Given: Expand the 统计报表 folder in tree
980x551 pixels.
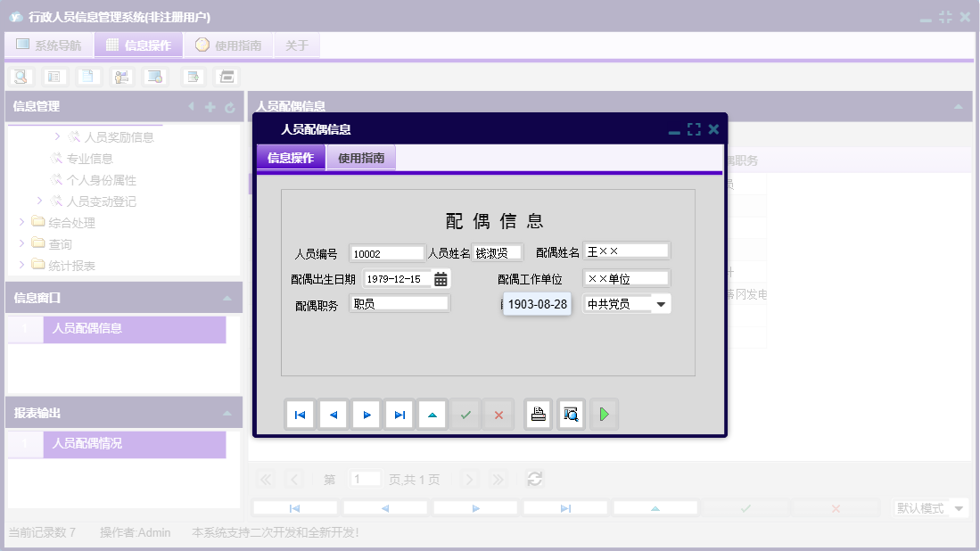Looking at the screenshot, I should 22,265.
